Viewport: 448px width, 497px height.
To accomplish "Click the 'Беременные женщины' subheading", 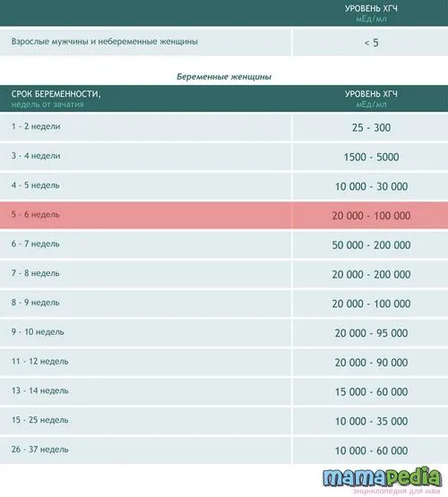I will [224, 77].
